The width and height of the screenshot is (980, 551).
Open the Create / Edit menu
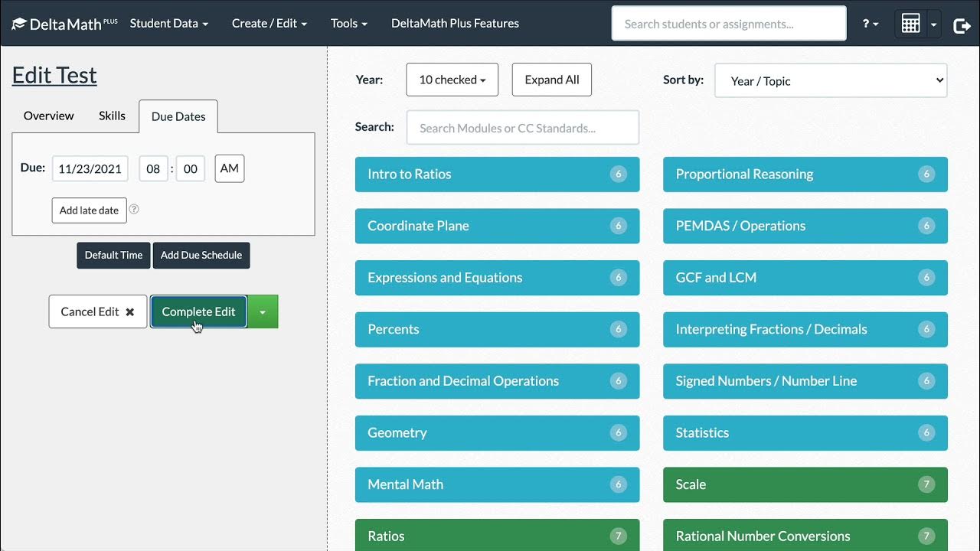click(x=269, y=24)
